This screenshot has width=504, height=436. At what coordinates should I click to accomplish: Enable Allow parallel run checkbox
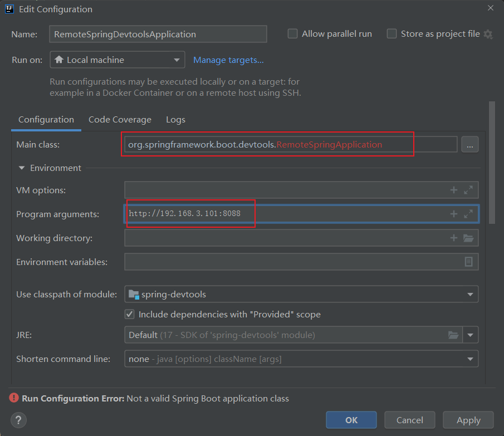292,34
